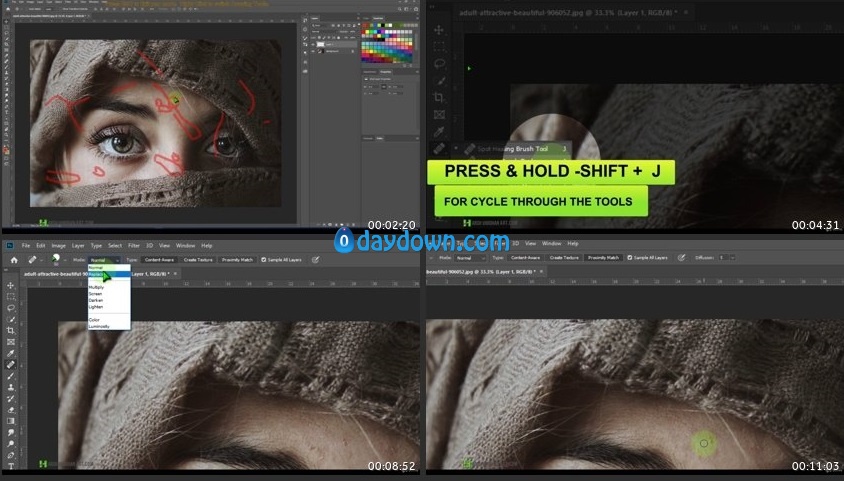Choose Replace in Mode dropdown list
The image size is (844, 481).
click(109, 274)
